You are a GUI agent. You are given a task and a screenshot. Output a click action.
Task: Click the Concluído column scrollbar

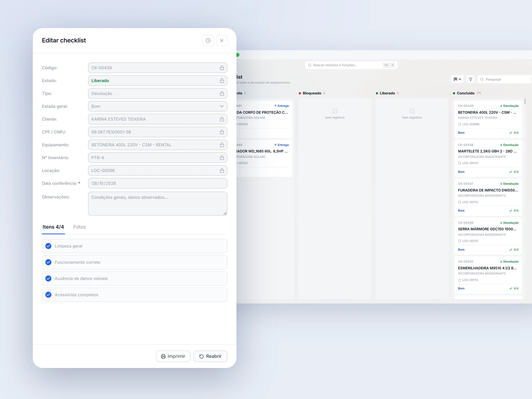(525, 101)
